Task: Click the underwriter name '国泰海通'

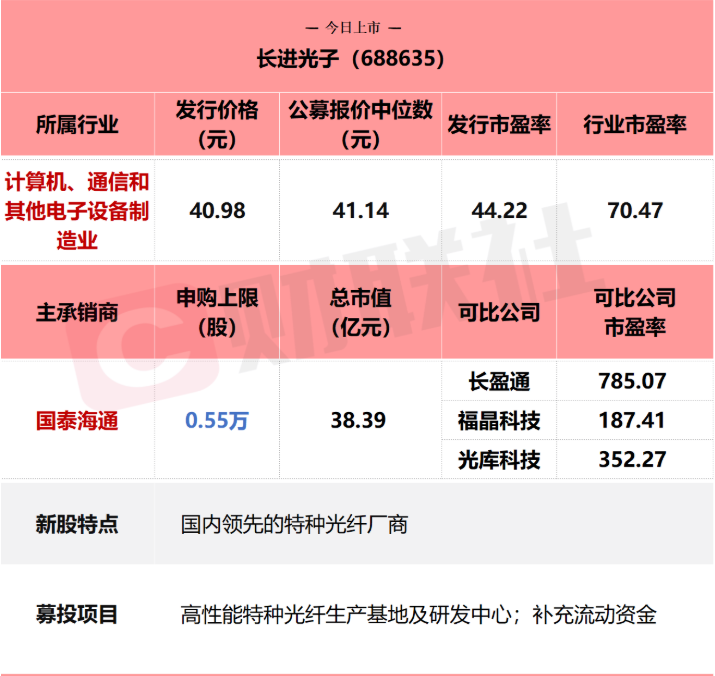Action: [77, 421]
